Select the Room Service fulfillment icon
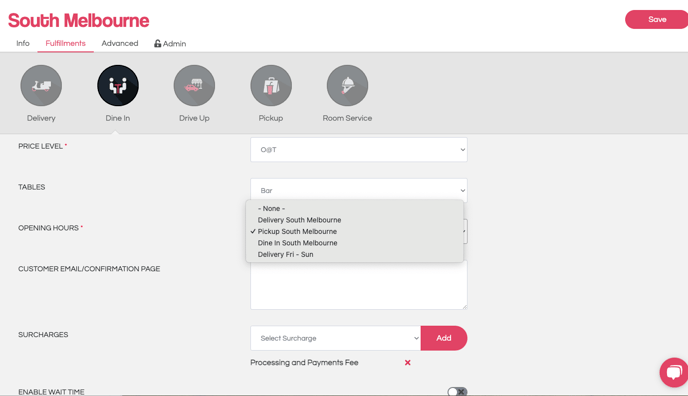The height and width of the screenshot is (396, 688). point(348,86)
